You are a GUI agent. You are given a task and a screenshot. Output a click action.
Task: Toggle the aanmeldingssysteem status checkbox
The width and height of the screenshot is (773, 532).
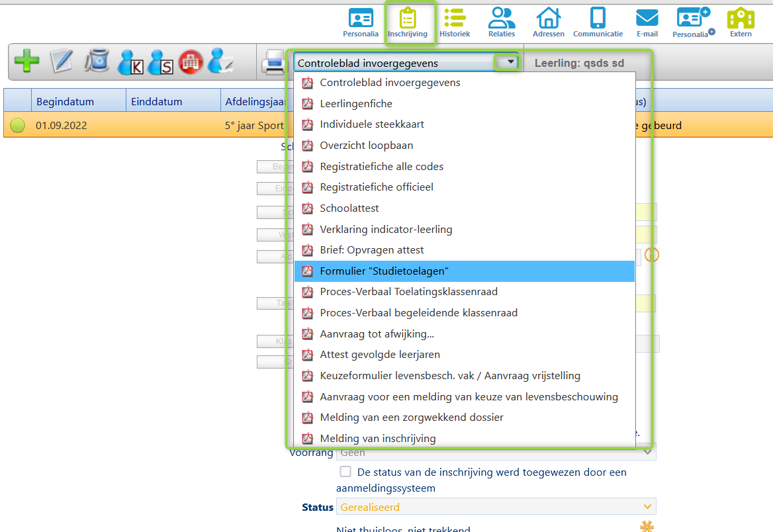pyautogui.click(x=345, y=472)
